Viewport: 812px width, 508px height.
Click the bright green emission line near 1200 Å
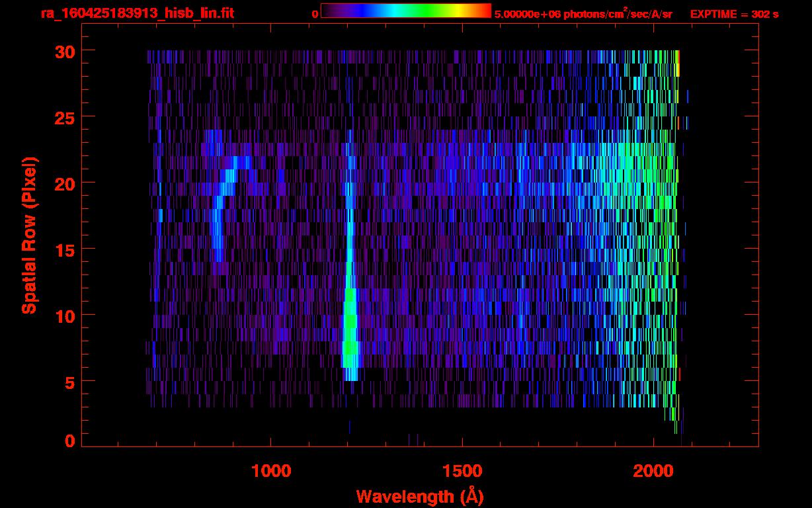(350, 331)
